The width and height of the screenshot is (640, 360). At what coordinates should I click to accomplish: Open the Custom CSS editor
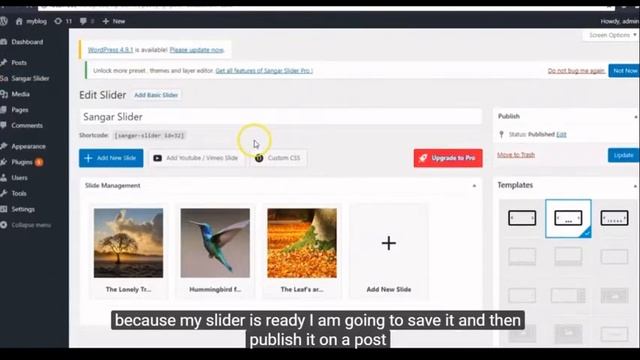tap(278, 158)
